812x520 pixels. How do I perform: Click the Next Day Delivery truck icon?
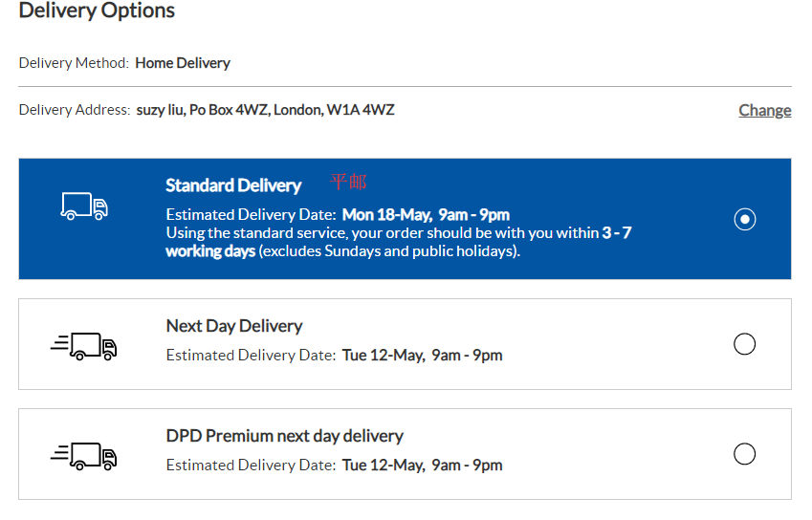click(x=84, y=345)
